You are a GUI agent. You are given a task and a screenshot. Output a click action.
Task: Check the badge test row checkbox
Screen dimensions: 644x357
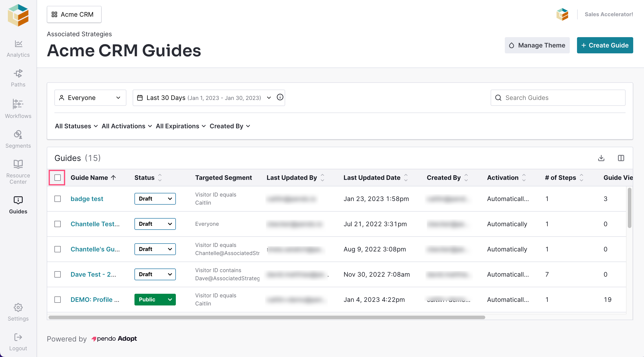click(x=58, y=199)
